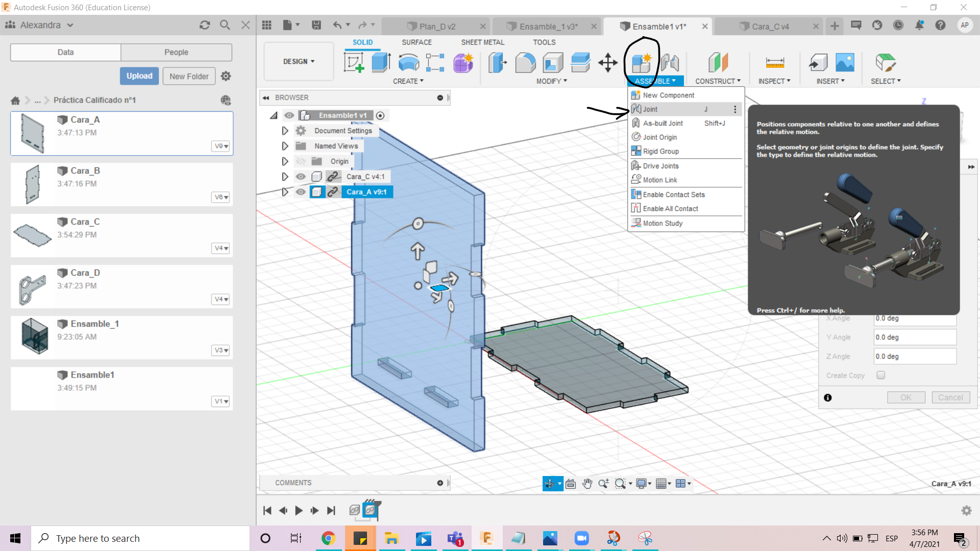Screen dimensions: 980x551
Task: Open the CREATE dropdown menu
Action: click(408, 81)
